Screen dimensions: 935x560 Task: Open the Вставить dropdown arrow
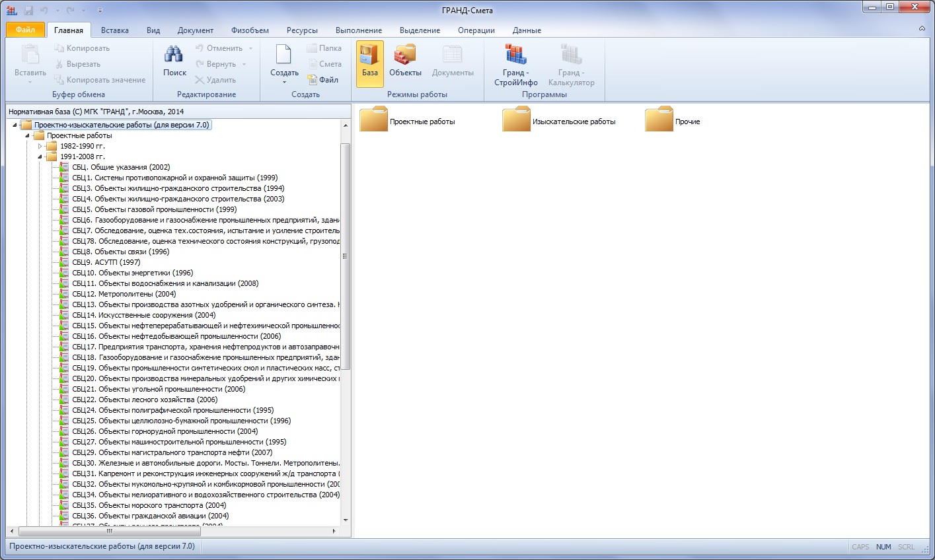pyautogui.click(x=30, y=82)
